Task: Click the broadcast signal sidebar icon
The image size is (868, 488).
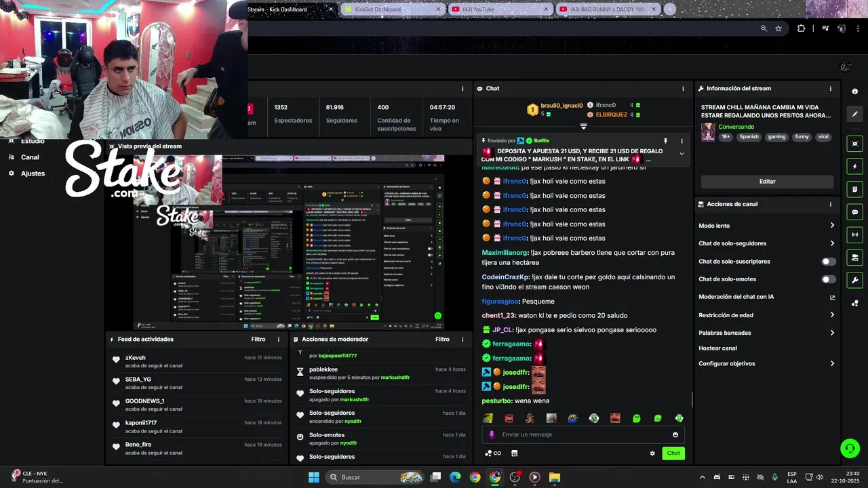Action: [855, 235]
